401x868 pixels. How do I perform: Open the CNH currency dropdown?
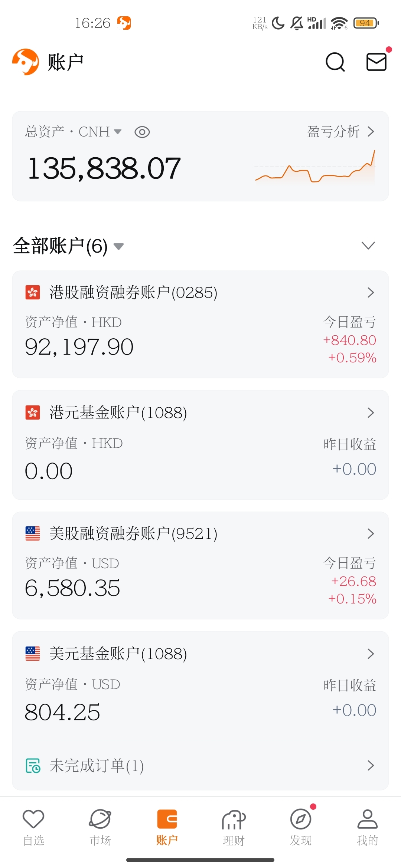[100, 132]
